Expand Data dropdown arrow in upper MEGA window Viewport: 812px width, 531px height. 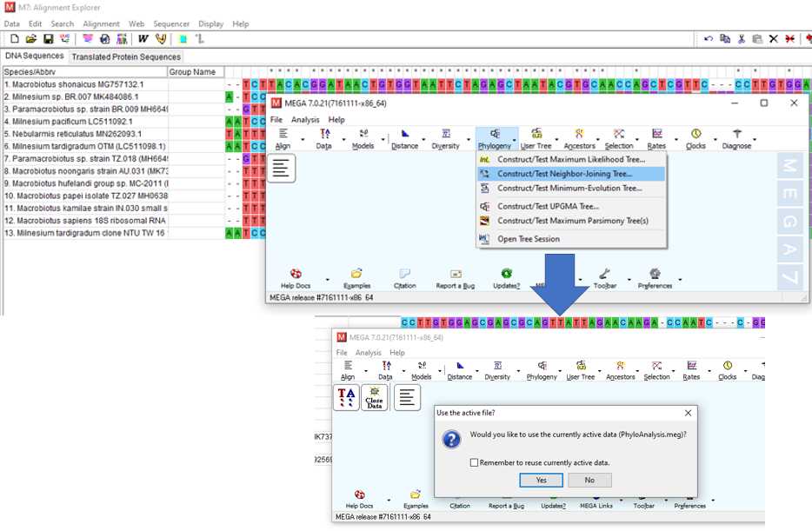[344, 140]
